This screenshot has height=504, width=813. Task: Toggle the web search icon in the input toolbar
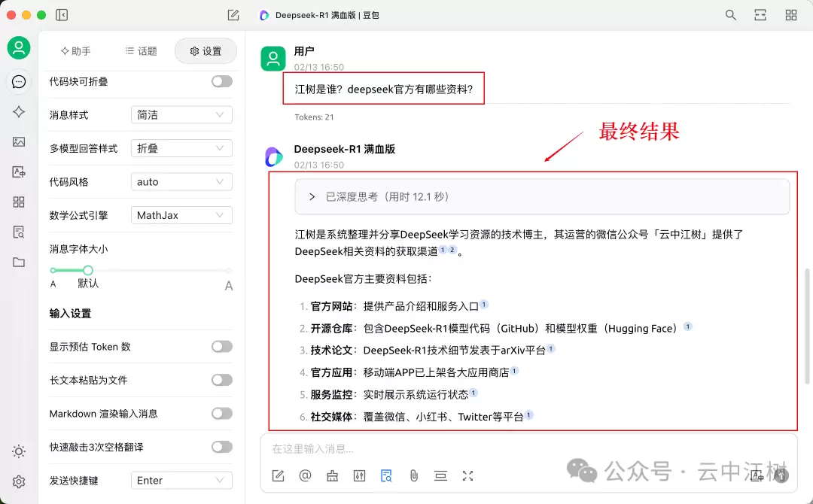[x=386, y=475]
